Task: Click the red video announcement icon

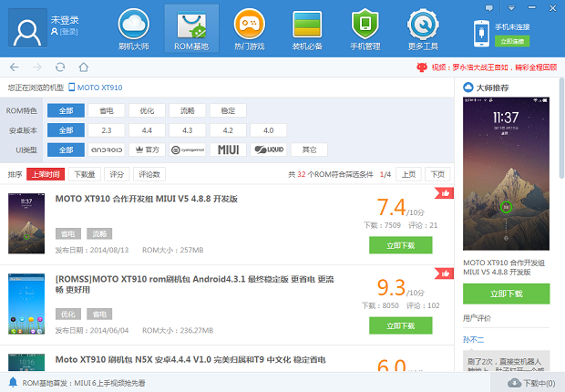Action: tap(422, 67)
